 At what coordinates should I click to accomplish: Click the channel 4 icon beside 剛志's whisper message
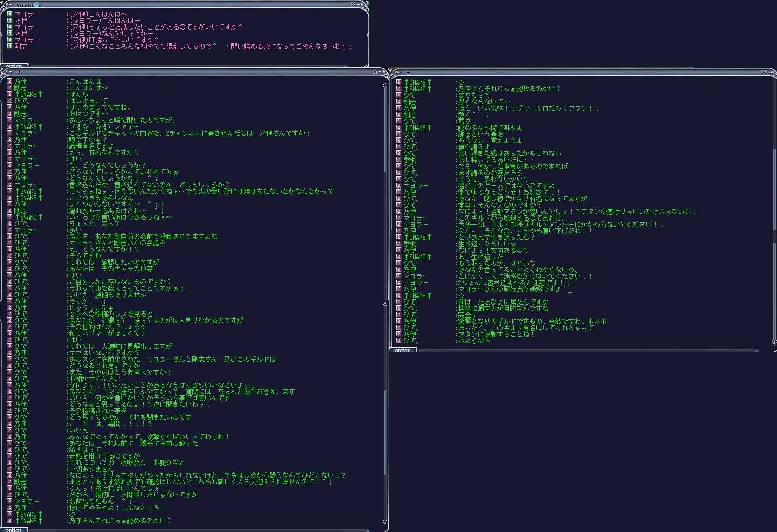[x=10, y=46]
